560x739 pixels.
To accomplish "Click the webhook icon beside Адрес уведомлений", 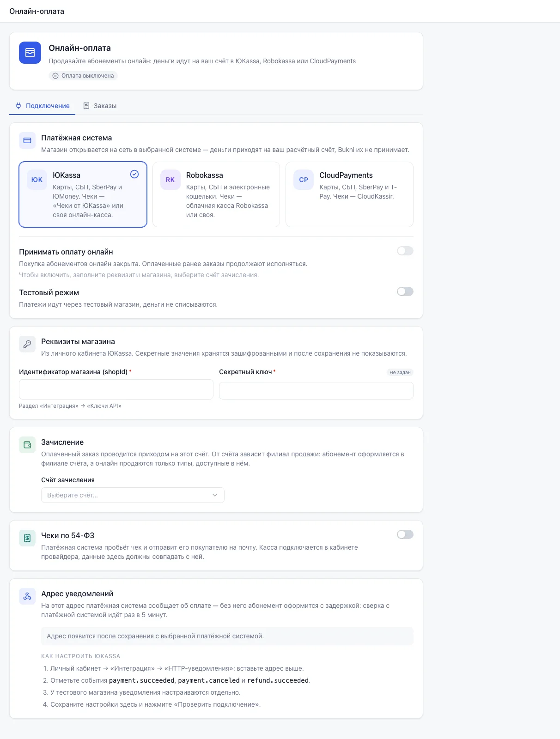I will pyautogui.click(x=27, y=596).
